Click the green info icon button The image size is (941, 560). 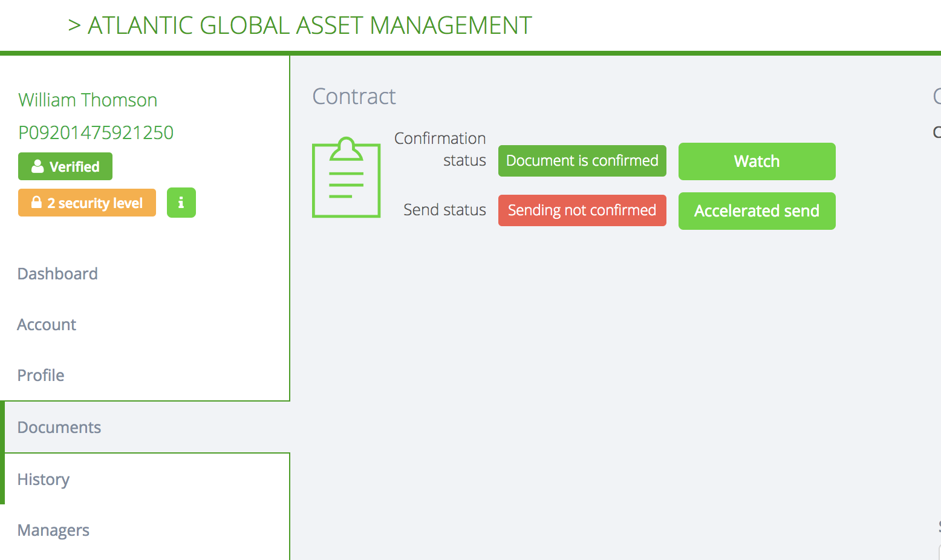(x=181, y=203)
